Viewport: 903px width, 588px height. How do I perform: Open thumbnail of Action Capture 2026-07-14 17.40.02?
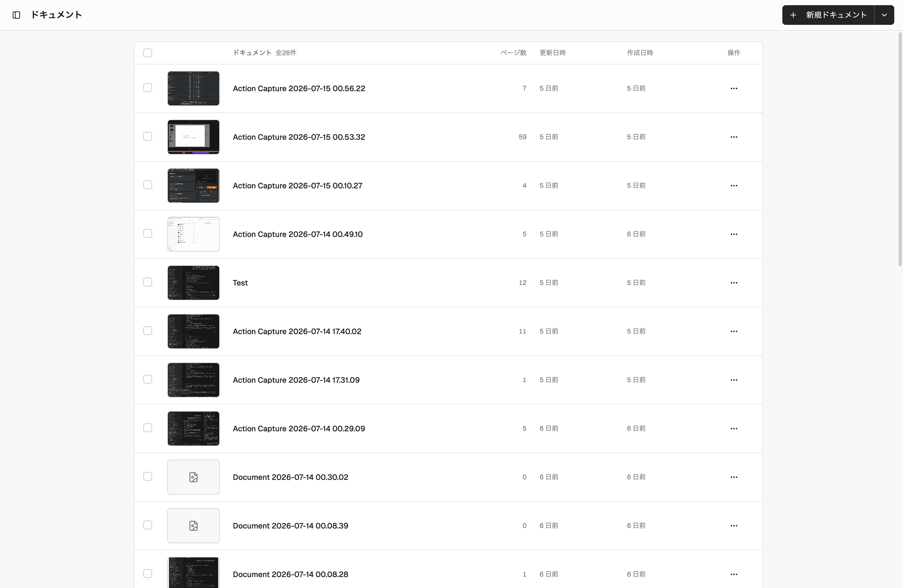click(x=194, y=331)
